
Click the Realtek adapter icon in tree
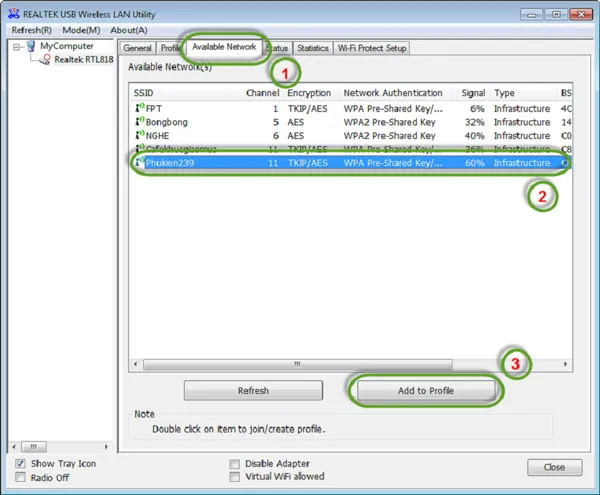point(46,60)
